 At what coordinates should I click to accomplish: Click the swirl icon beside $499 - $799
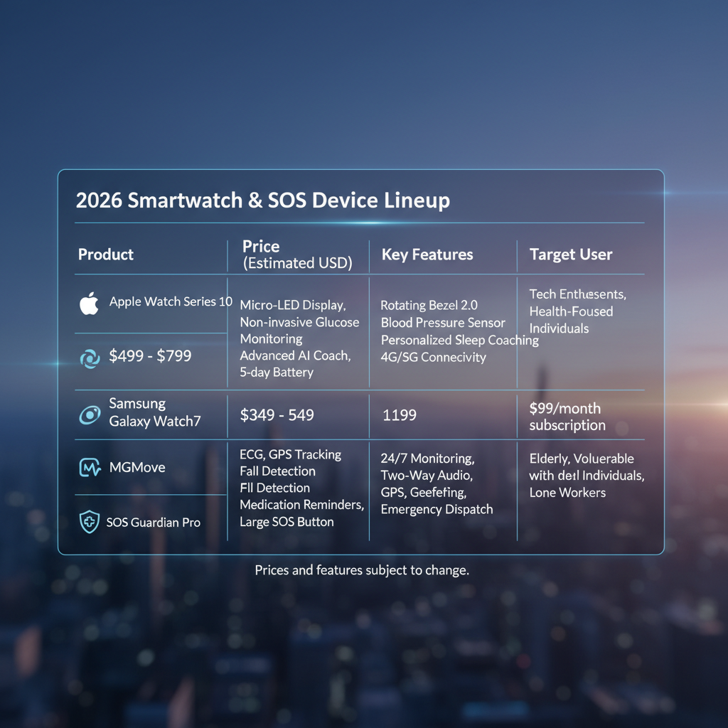click(x=90, y=359)
